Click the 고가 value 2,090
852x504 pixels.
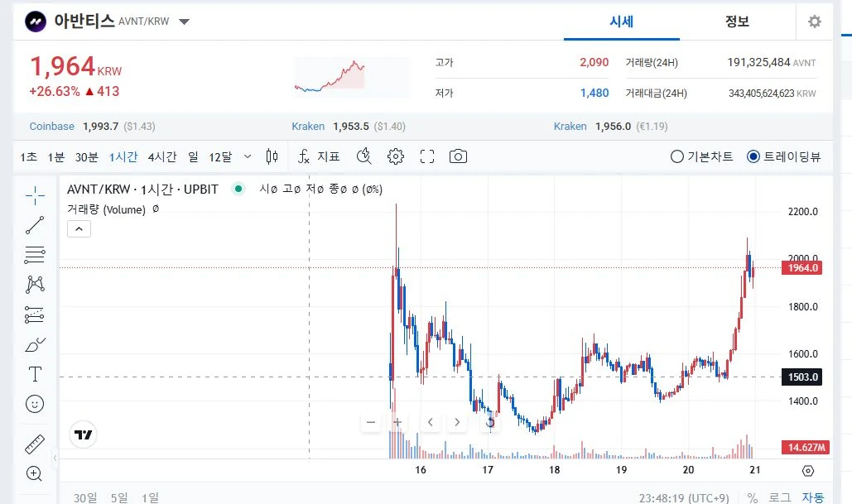(594, 62)
